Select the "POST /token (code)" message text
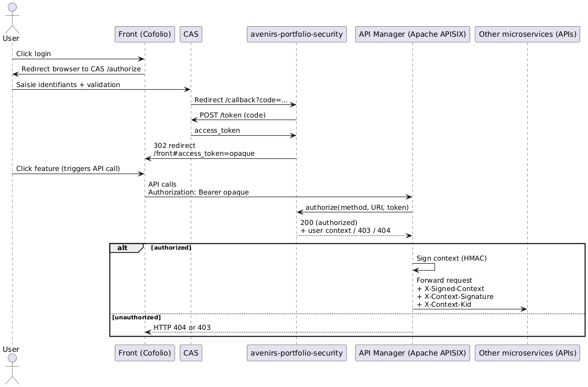 [232, 115]
